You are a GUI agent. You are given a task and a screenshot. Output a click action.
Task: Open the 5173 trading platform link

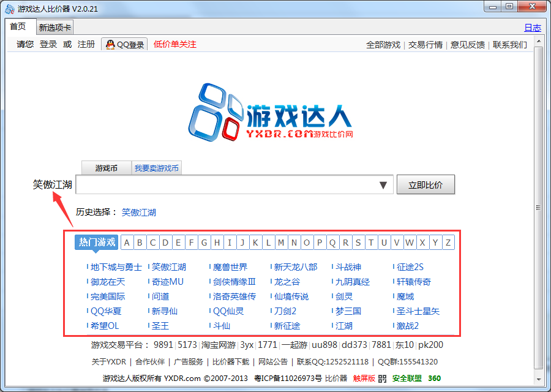[x=187, y=345]
